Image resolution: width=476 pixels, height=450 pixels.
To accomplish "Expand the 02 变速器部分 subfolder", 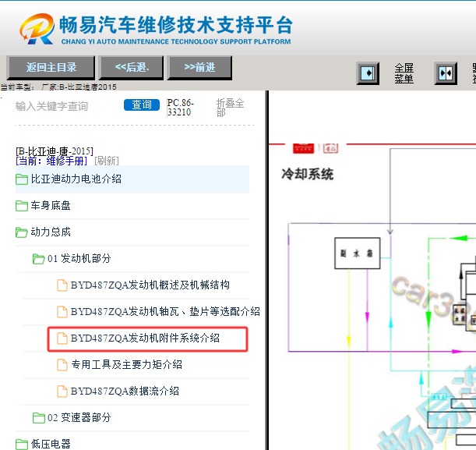I will coord(79,417).
